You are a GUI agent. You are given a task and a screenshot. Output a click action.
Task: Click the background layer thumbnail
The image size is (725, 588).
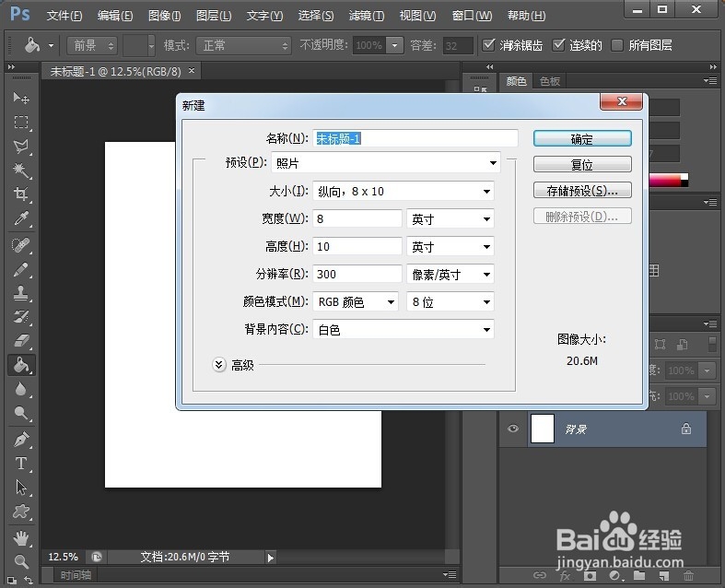[x=542, y=429]
